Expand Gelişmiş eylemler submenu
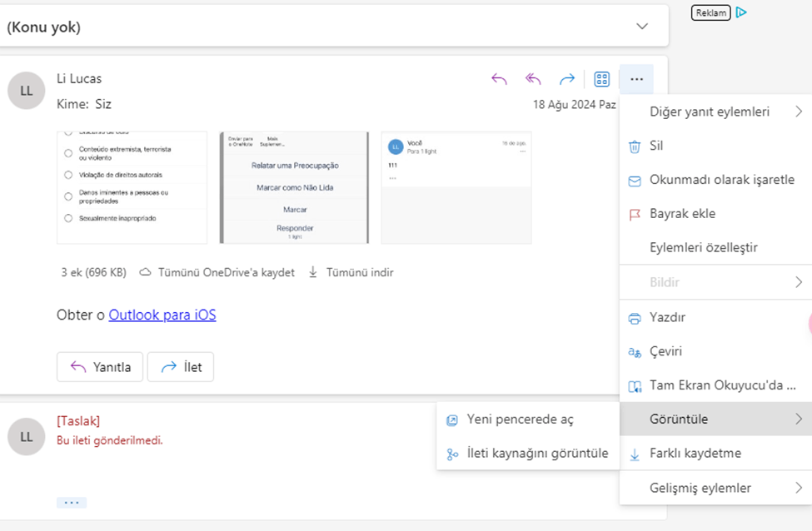 pos(715,488)
